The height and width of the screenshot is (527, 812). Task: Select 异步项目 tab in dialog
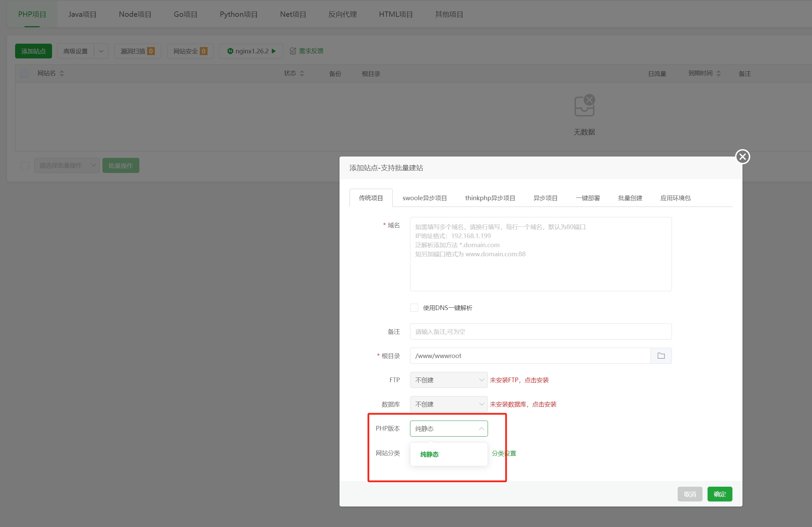click(545, 198)
